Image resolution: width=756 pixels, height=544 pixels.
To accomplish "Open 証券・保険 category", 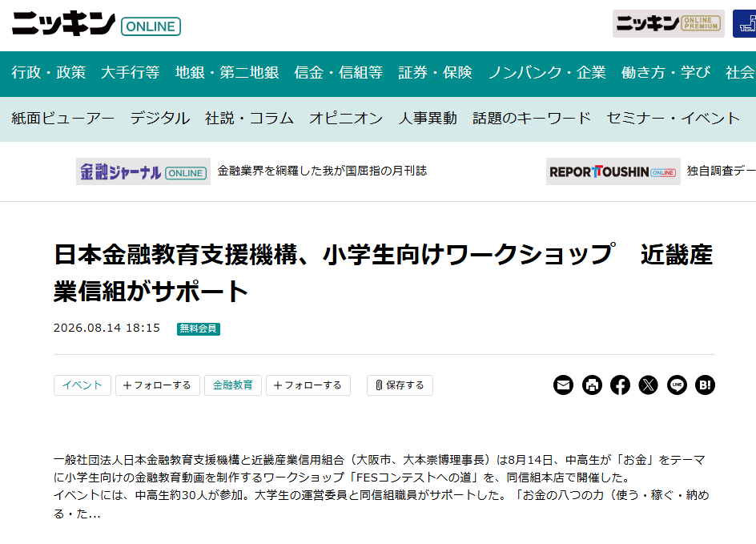I will 436,73.
